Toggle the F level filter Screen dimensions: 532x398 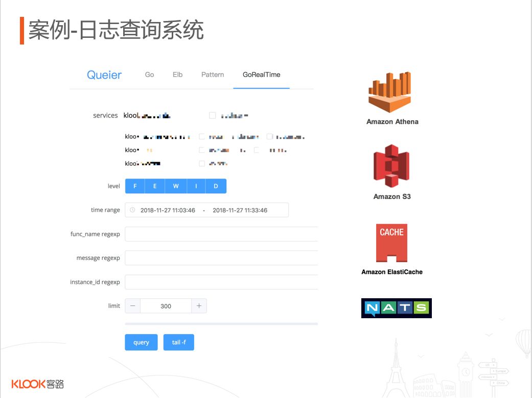coord(135,186)
